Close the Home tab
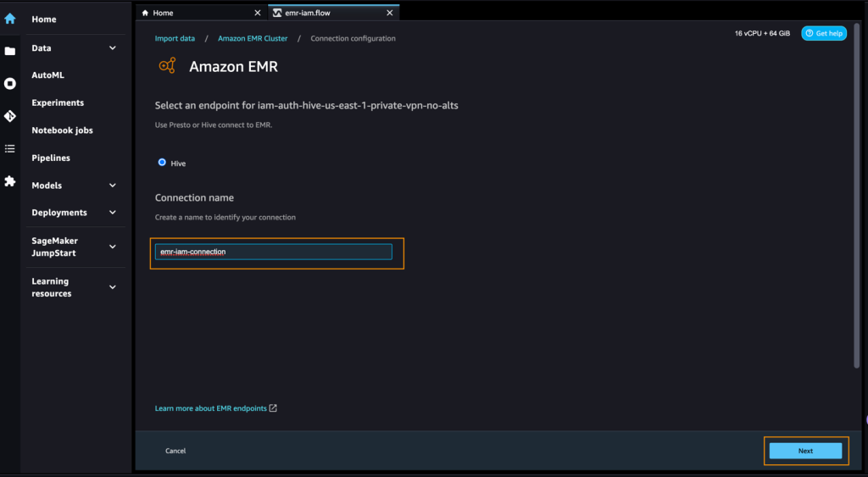This screenshot has width=868, height=477. pos(258,13)
